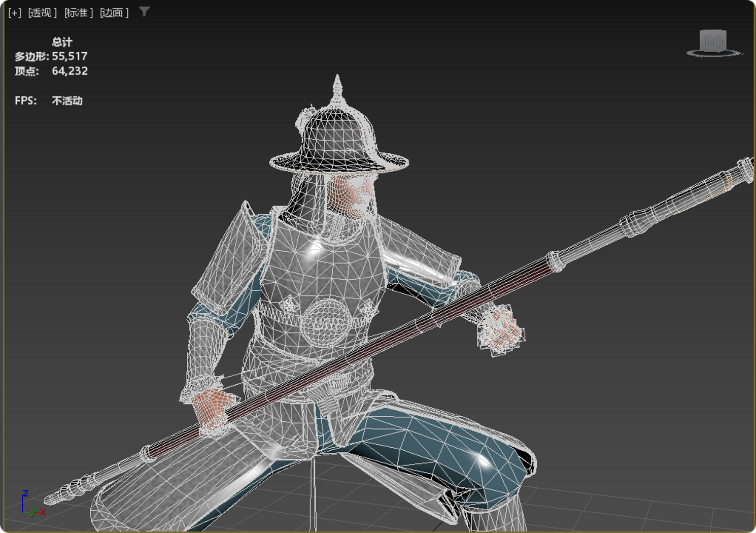756x533 pixels.
Task: Open the 标准 shading viewport menu
Action: [79, 13]
